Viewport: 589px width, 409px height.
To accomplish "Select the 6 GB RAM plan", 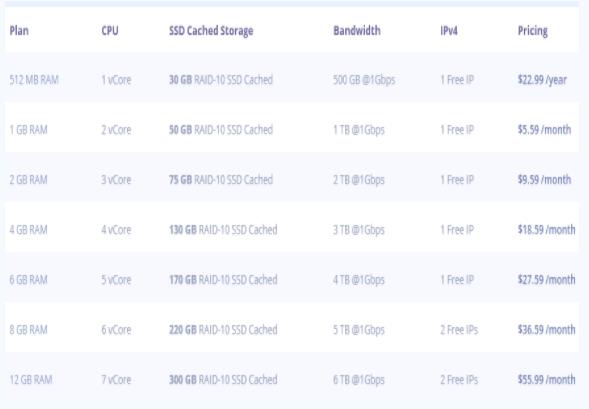I will (28, 279).
